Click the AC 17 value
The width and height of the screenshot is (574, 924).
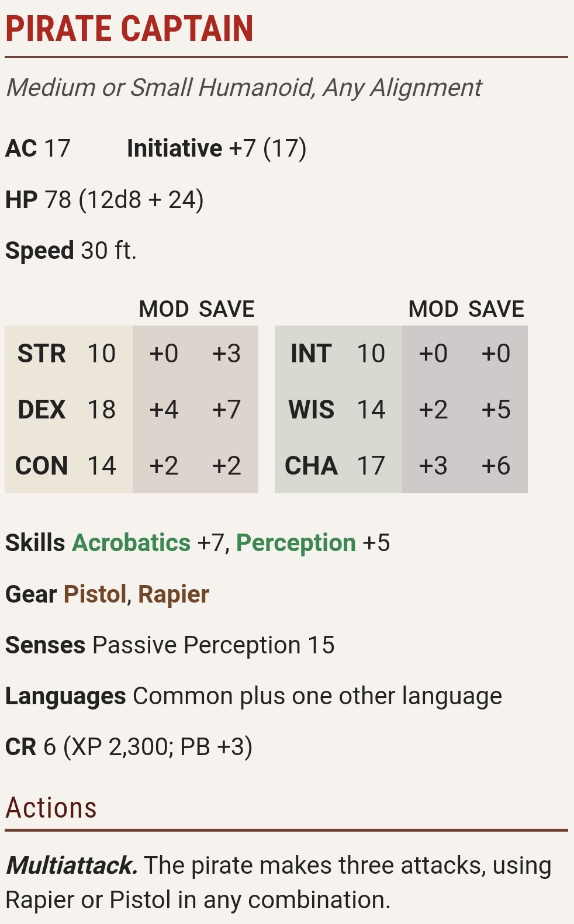(x=38, y=148)
